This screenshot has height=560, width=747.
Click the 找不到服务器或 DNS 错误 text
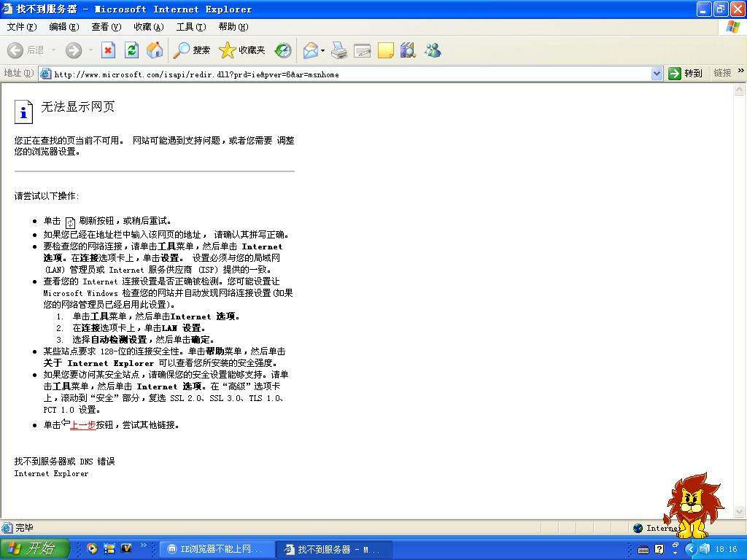(x=64, y=462)
